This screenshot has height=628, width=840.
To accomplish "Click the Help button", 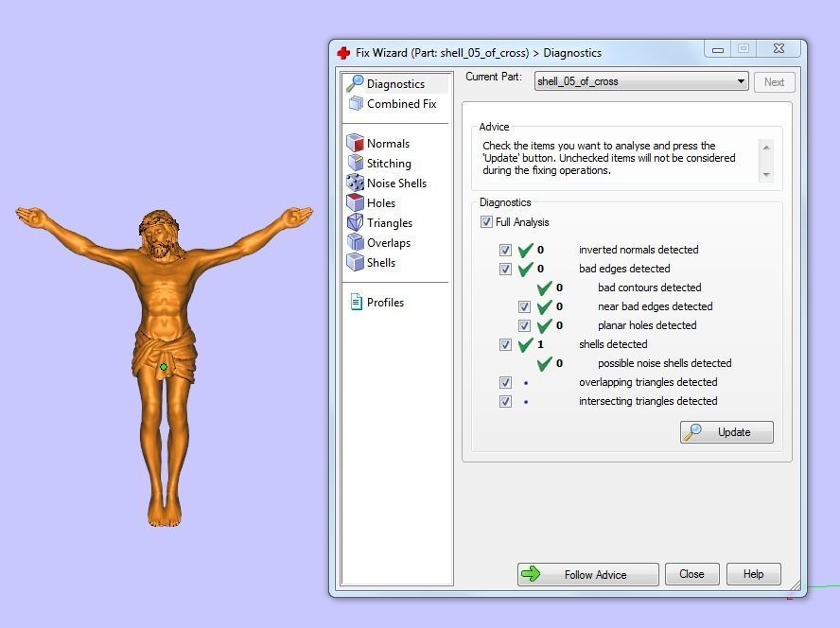I will pos(753,574).
